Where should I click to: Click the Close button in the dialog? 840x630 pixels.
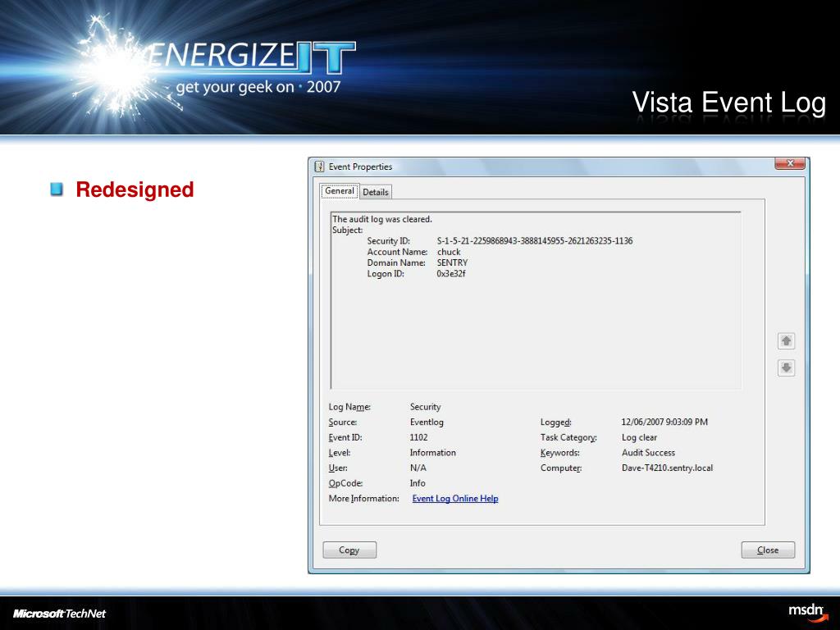pyautogui.click(x=768, y=550)
